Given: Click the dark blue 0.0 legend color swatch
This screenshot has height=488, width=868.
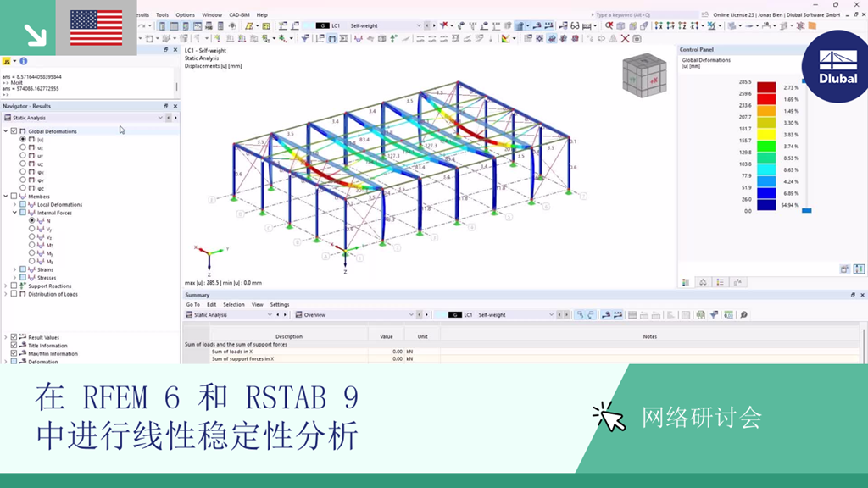Looking at the screenshot, I should [x=766, y=205].
